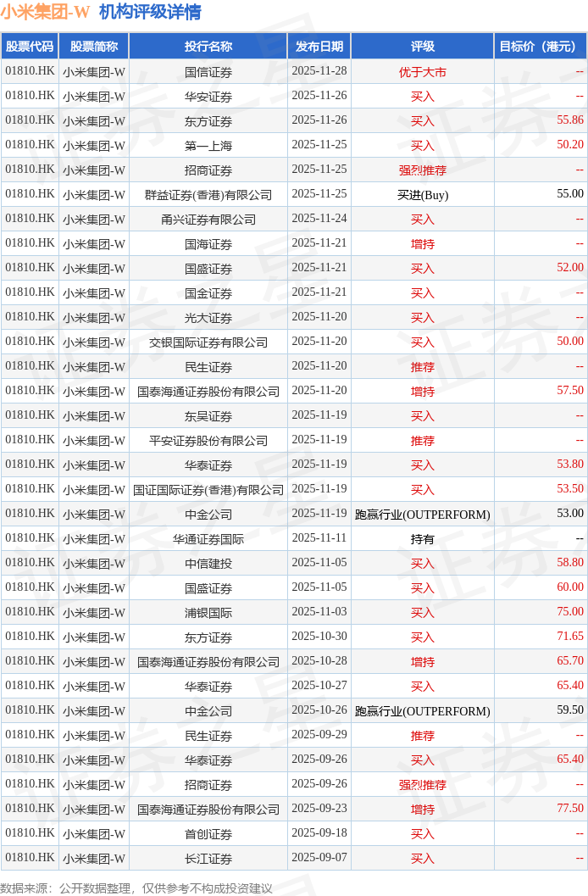Click target price 59.50
The width and height of the screenshot is (588, 896).
570,710
